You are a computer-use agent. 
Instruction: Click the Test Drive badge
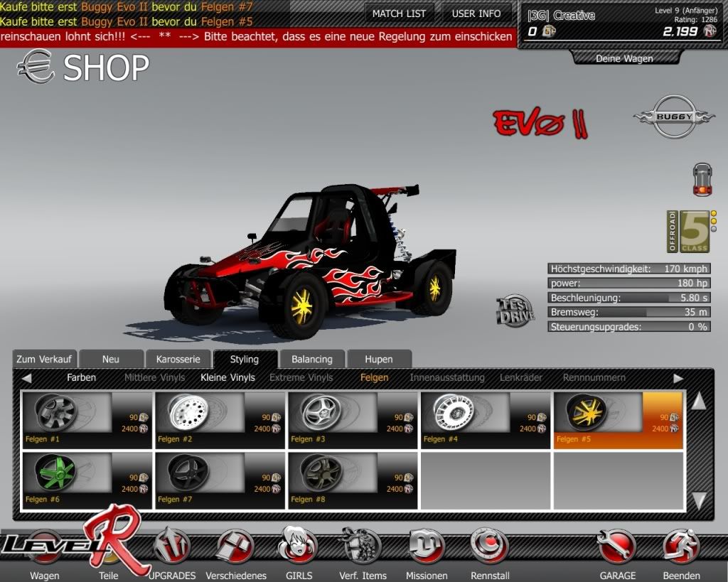pyautogui.click(x=515, y=311)
